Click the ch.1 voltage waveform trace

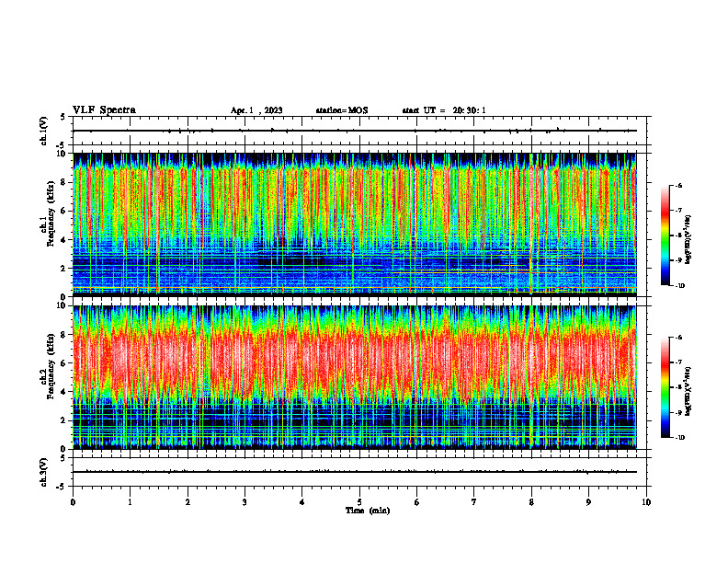355,131
